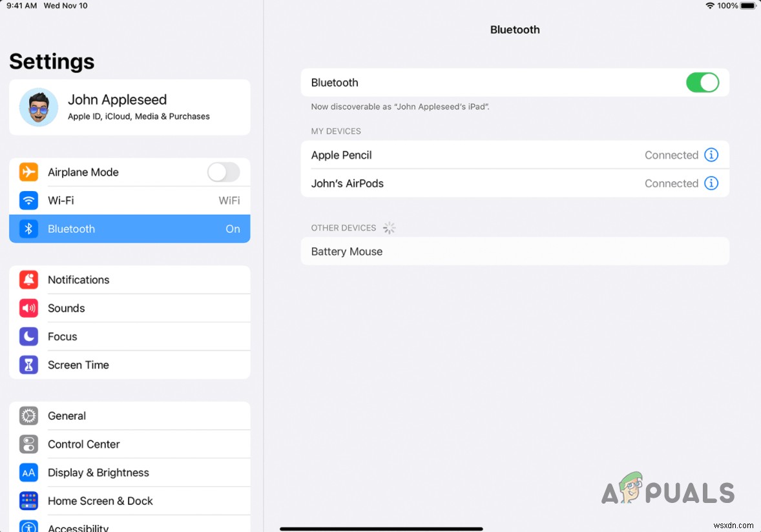Click the Focus crescent moon icon

(28, 336)
